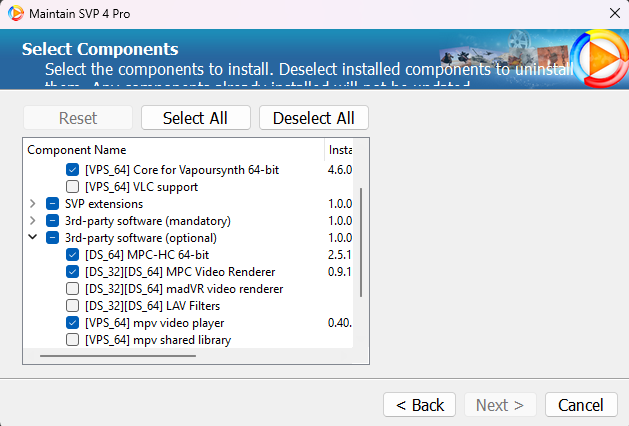
Task: Select '[DS_32][DS_64] LAV Filters' row text
Action: tap(152, 306)
